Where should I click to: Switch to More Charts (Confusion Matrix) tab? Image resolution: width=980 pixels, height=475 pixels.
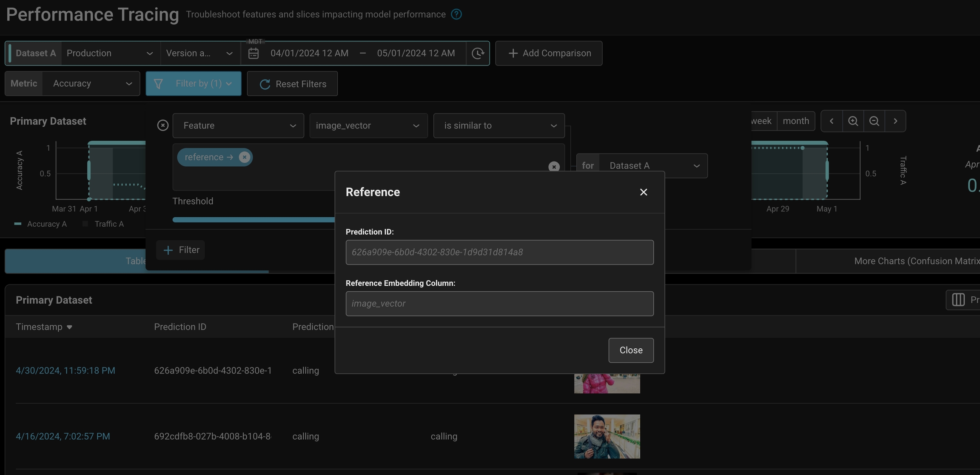pyautogui.click(x=914, y=261)
